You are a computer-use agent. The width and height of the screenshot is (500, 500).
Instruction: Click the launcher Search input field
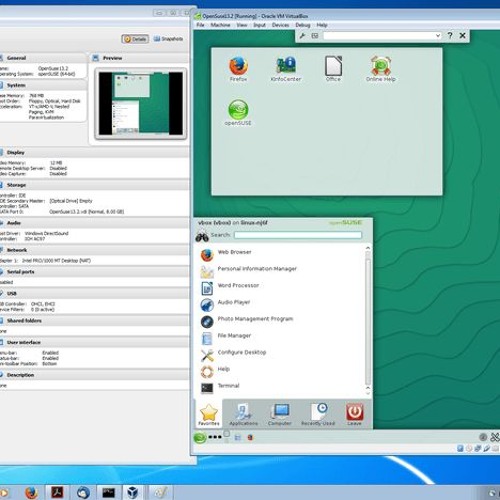click(298, 235)
